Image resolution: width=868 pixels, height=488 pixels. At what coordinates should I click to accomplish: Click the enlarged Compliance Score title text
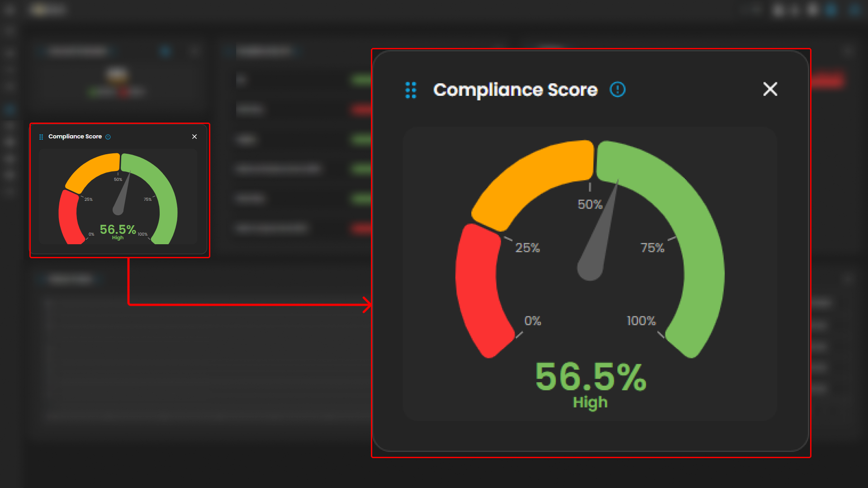515,90
